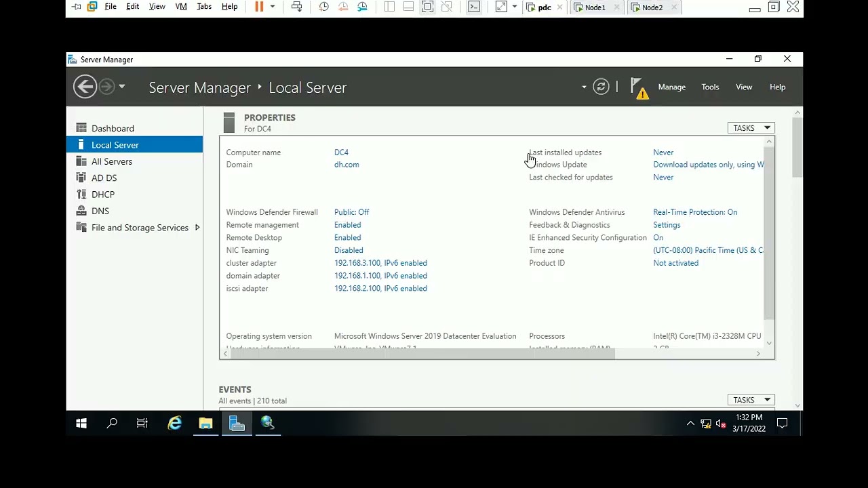Open DHCP role page in sidebar

[134, 195]
